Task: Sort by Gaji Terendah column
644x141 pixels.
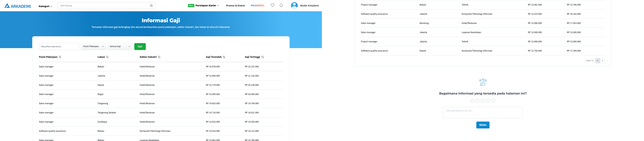Action: (x=224, y=57)
